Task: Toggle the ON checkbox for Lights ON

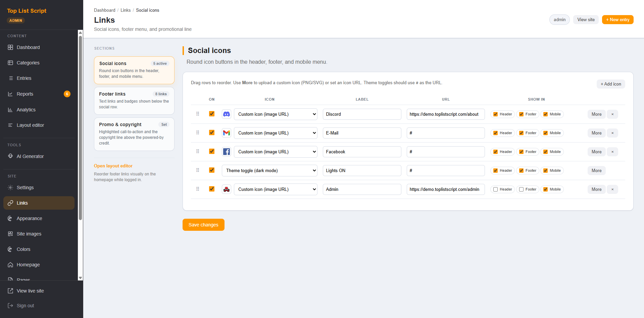Action: 212,170
